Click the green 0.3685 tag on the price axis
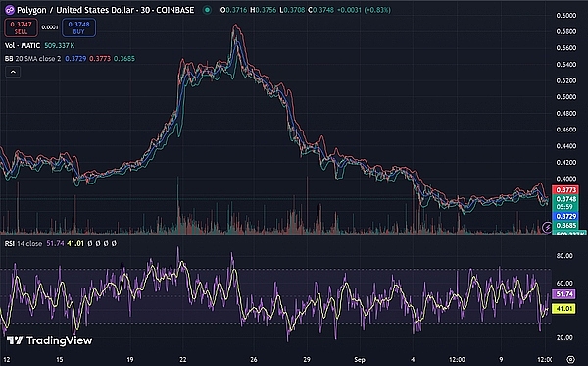This screenshot has height=366, width=588. [565, 226]
